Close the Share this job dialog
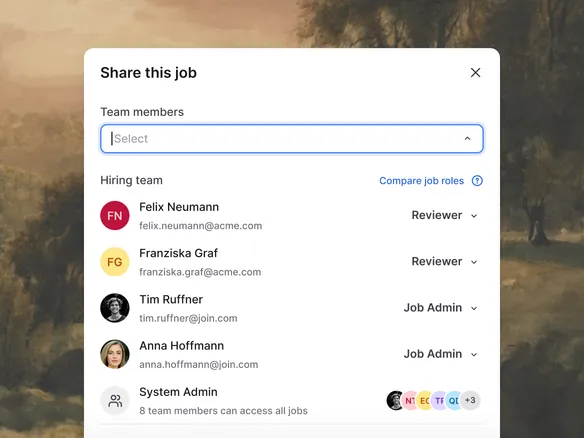The image size is (584, 438). [475, 73]
